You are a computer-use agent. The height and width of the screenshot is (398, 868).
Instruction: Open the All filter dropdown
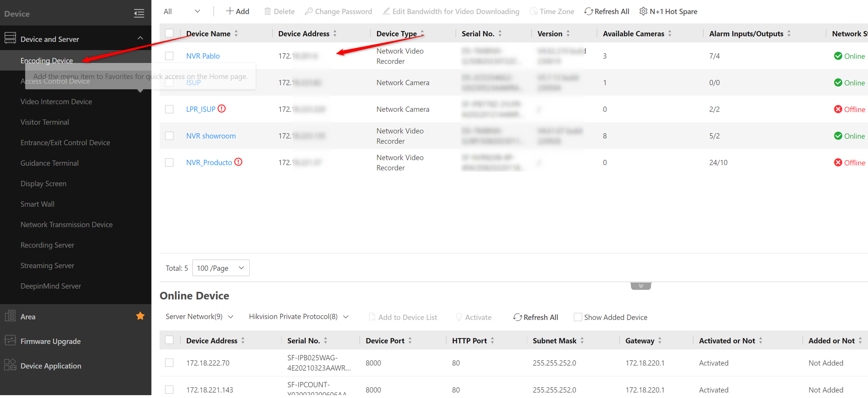coord(182,11)
